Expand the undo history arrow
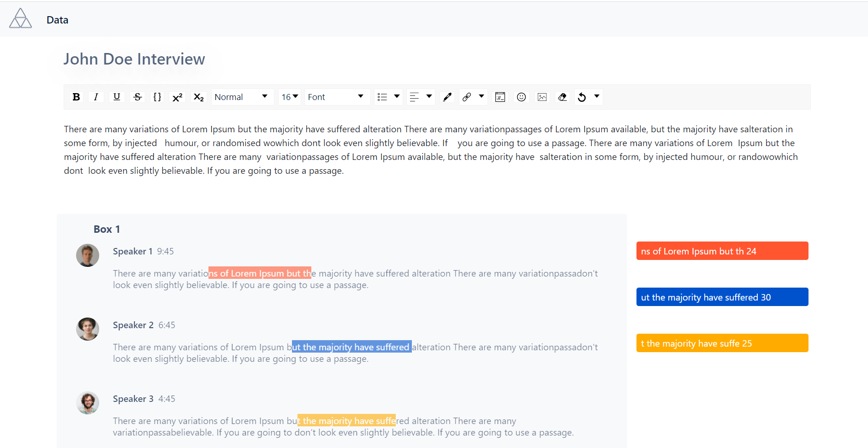 coord(597,96)
